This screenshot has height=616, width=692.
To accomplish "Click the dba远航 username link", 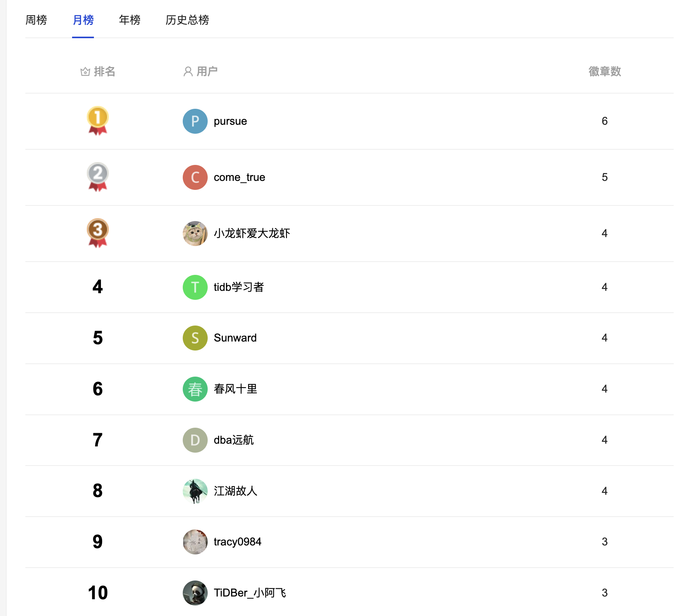I will point(233,440).
